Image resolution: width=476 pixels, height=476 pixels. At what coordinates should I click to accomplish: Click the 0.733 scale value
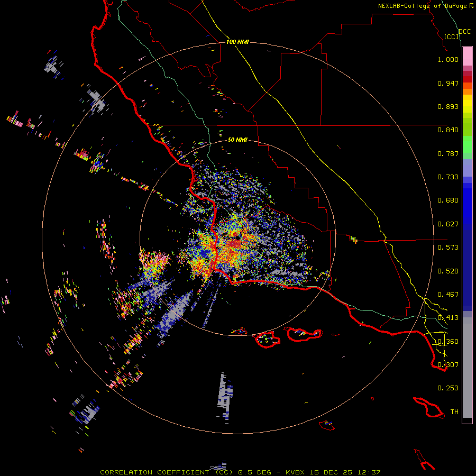click(448, 177)
